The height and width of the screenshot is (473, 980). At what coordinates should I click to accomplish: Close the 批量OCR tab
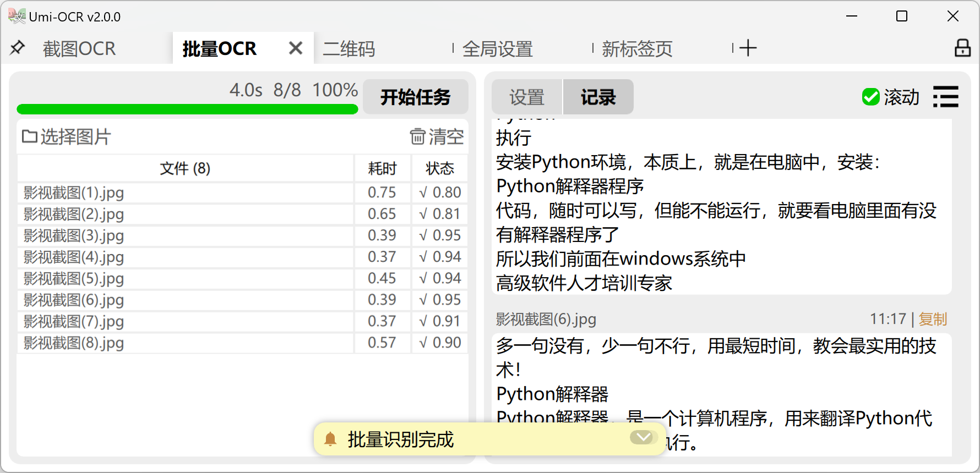[296, 48]
